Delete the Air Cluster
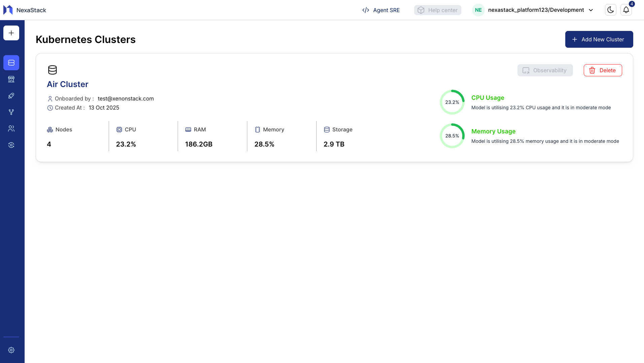644x363 pixels. (603, 70)
